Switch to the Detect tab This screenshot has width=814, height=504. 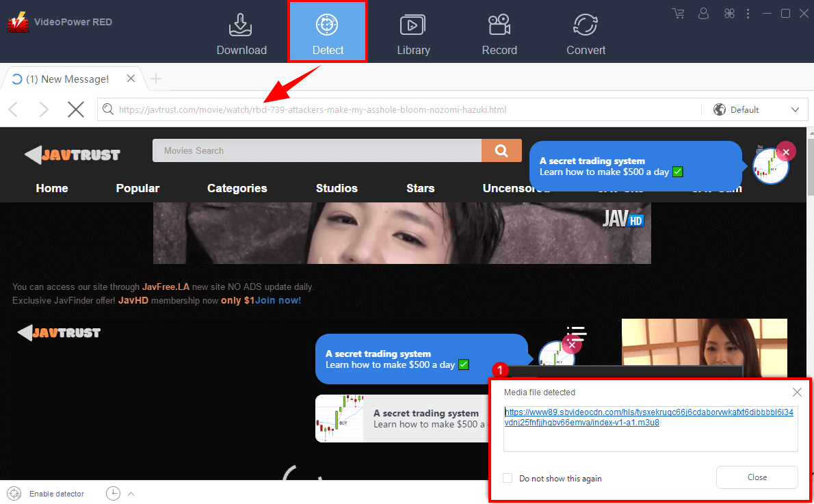(x=328, y=31)
